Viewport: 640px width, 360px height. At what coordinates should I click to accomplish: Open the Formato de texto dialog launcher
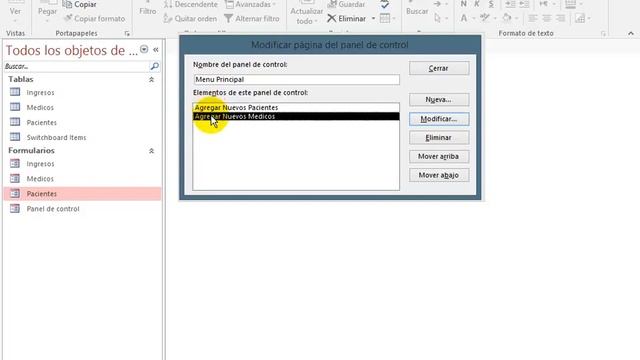click(x=603, y=34)
